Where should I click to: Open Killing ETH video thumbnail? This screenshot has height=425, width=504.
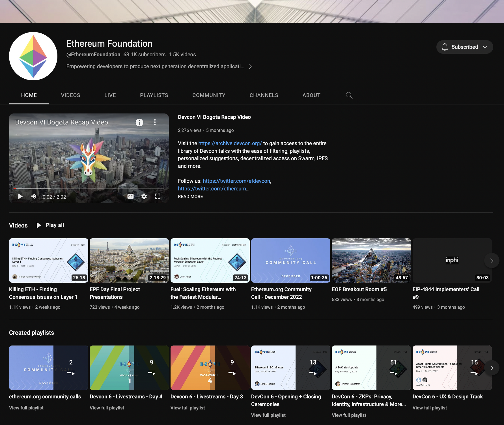(49, 260)
